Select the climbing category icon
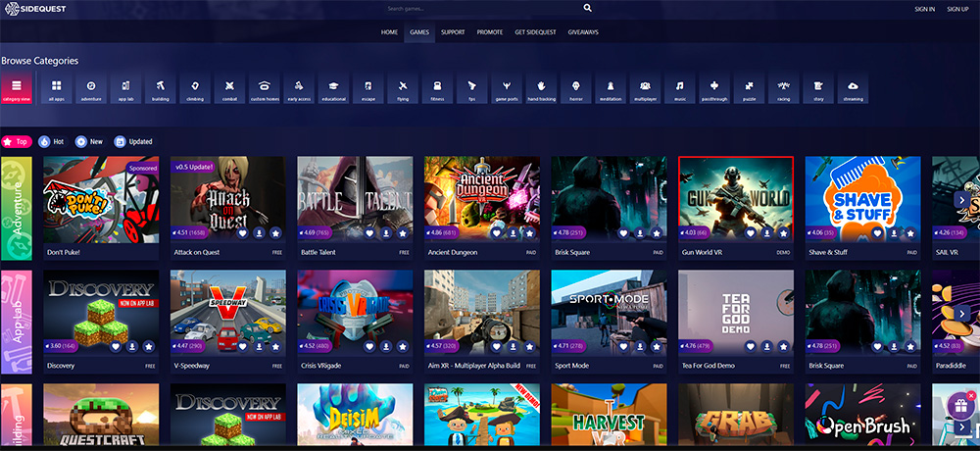Viewport: 980px width, 451px height. click(x=195, y=89)
